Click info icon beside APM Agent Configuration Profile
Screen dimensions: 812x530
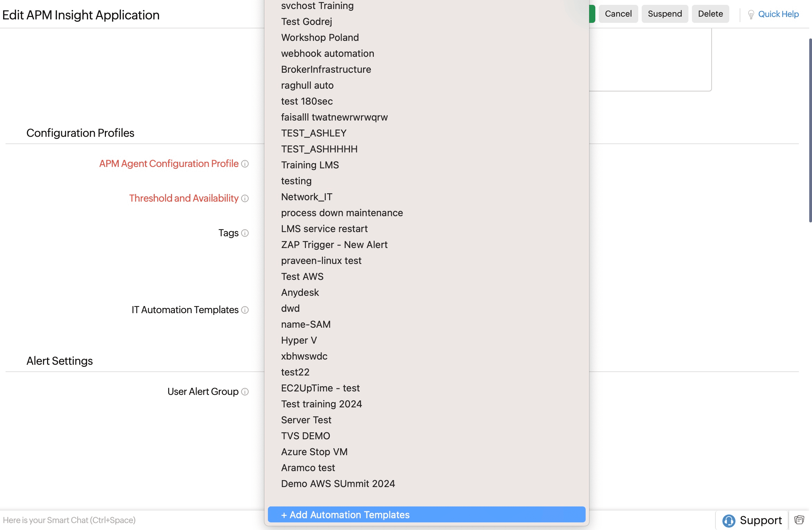click(x=245, y=164)
